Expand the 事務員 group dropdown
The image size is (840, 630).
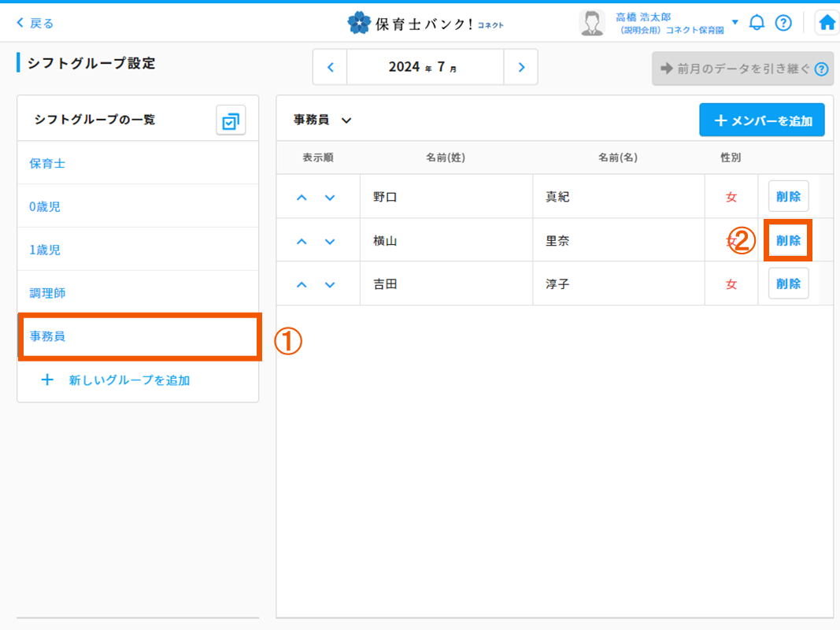click(323, 120)
